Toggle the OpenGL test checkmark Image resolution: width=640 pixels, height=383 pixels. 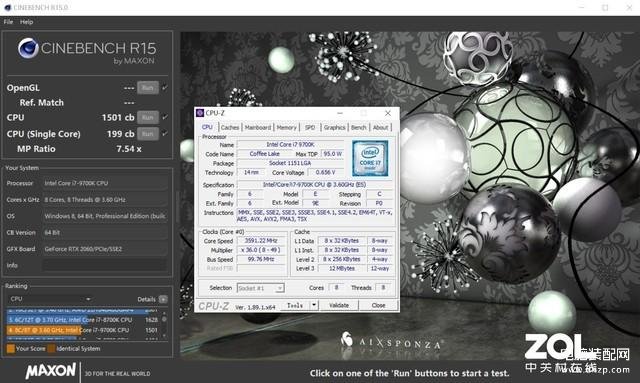point(165,87)
